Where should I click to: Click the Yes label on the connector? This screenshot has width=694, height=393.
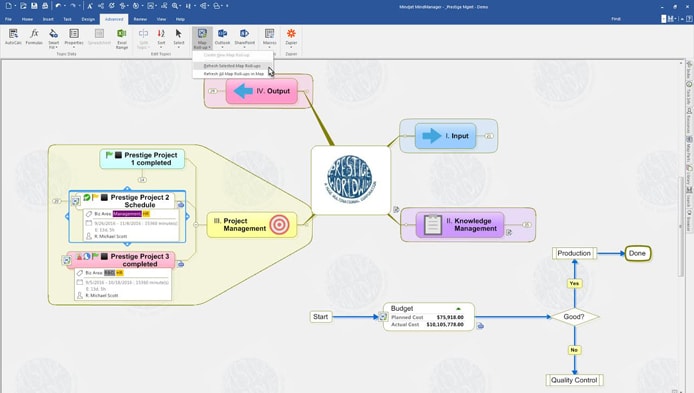pyautogui.click(x=574, y=283)
